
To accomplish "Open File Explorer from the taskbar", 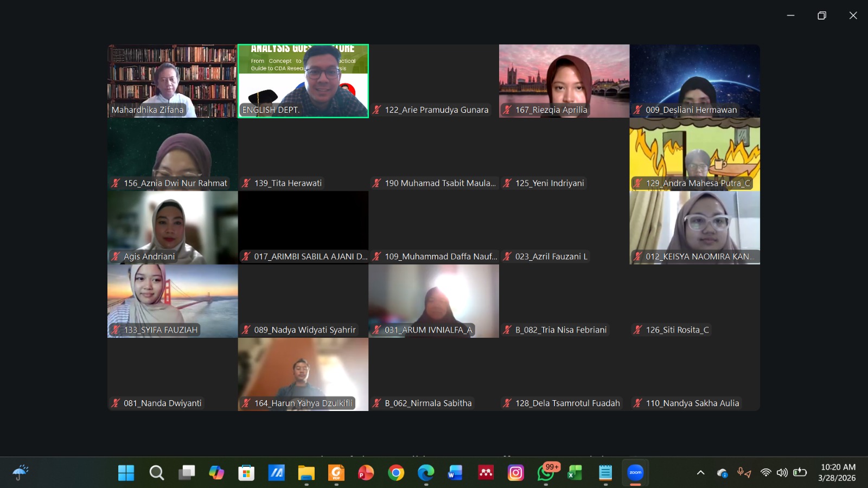I will point(306,473).
